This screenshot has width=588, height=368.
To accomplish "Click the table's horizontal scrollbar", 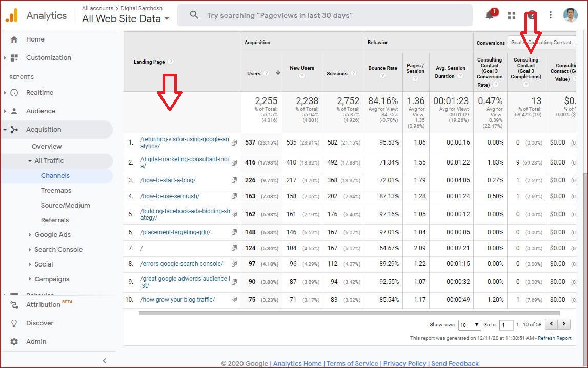I will click(349, 313).
